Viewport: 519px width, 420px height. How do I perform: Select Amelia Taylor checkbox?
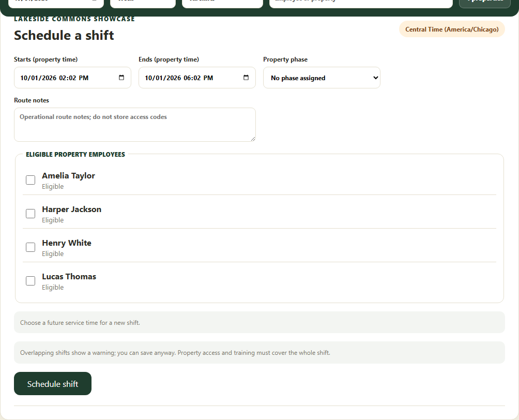[x=30, y=180]
